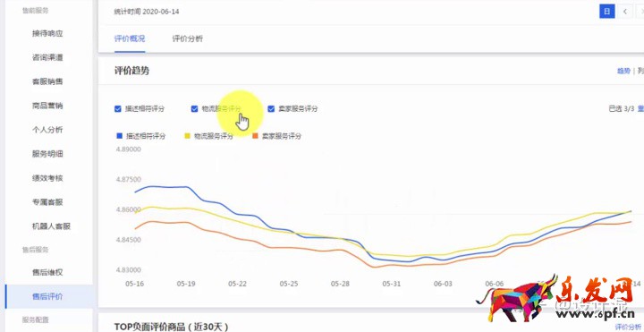Click blue legend square for 描述相符评分

point(120,136)
